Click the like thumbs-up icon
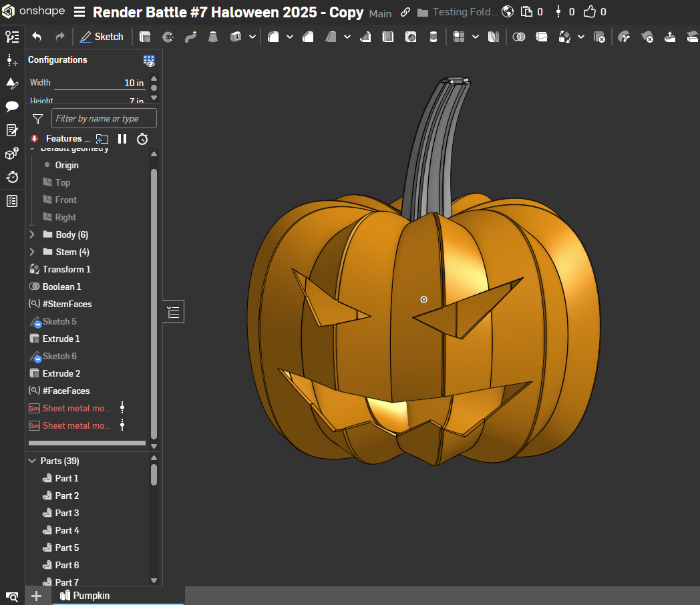This screenshot has width=700, height=605. [x=590, y=12]
